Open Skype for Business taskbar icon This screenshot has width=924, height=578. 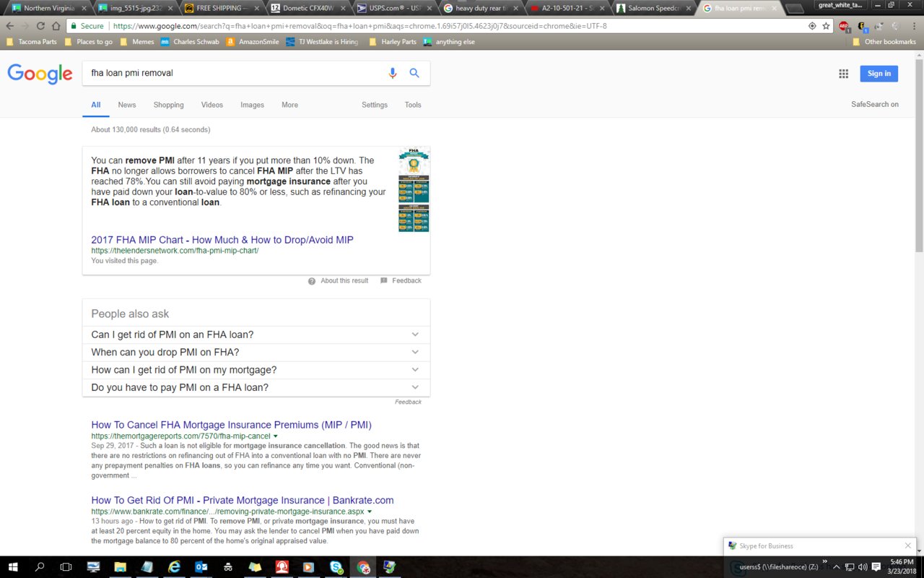click(336, 567)
